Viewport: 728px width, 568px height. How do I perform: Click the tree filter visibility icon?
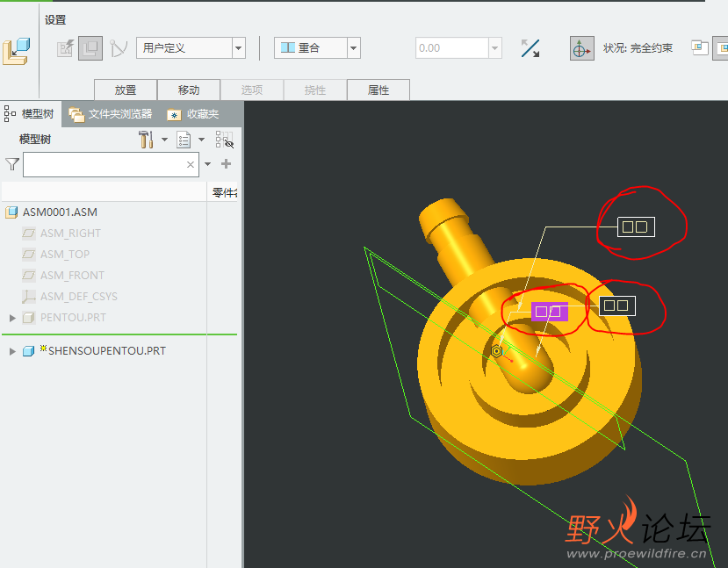point(224,140)
